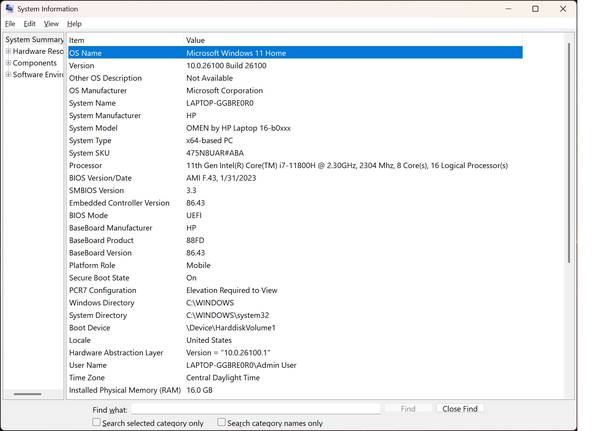Enable Search category names only checkbox
The image size is (600, 431).
pos(221,422)
